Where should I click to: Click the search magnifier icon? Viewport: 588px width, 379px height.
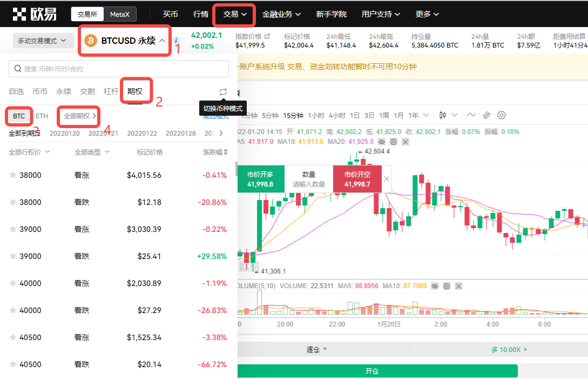18,69
